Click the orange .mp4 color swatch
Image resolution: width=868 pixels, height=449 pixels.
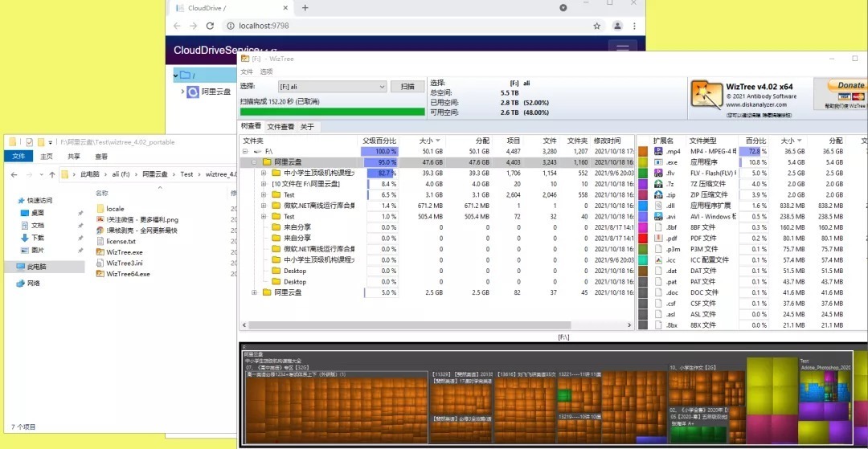click(x=643, y=152)
